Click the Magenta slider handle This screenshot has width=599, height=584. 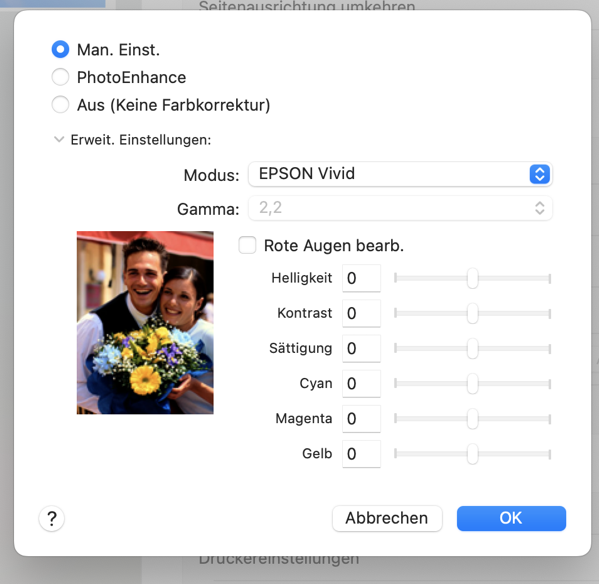(x=473, y=419)
